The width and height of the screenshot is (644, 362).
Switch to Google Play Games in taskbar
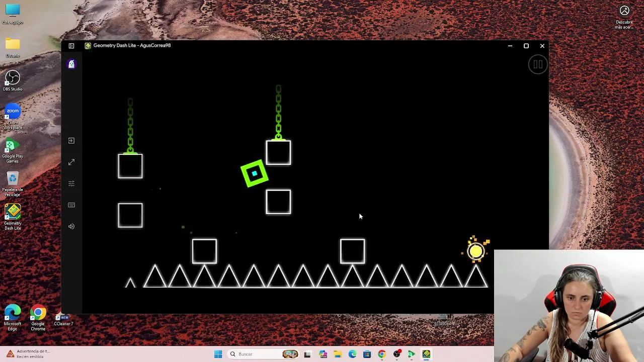click(x=412, y=354)
